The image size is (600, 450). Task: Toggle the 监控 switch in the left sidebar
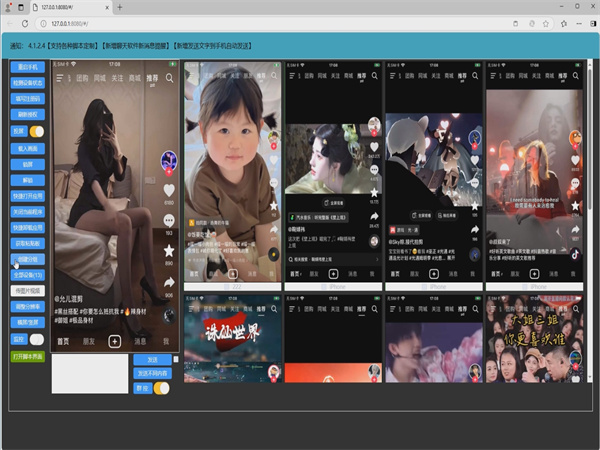tap(37, 339)
